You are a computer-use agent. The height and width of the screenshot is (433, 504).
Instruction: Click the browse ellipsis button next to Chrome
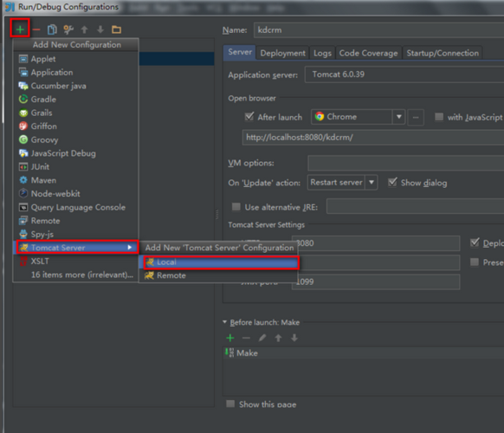point(416,117)
